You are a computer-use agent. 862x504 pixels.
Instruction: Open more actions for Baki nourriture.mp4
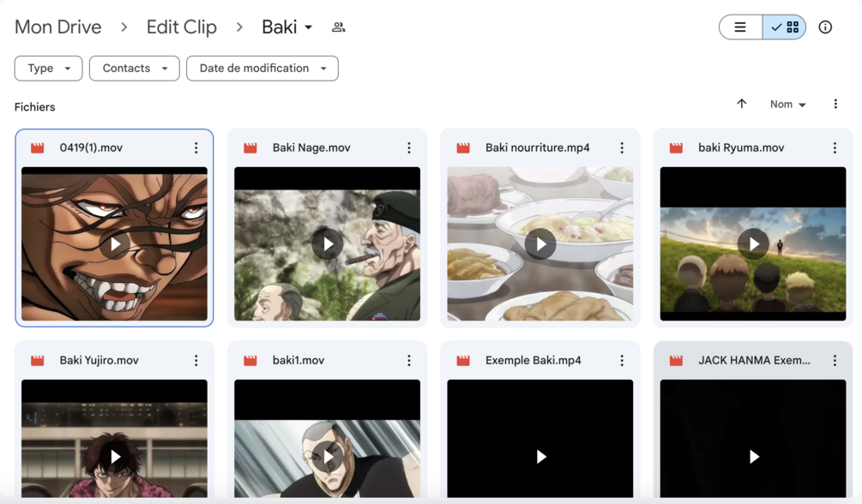(622, 147)
